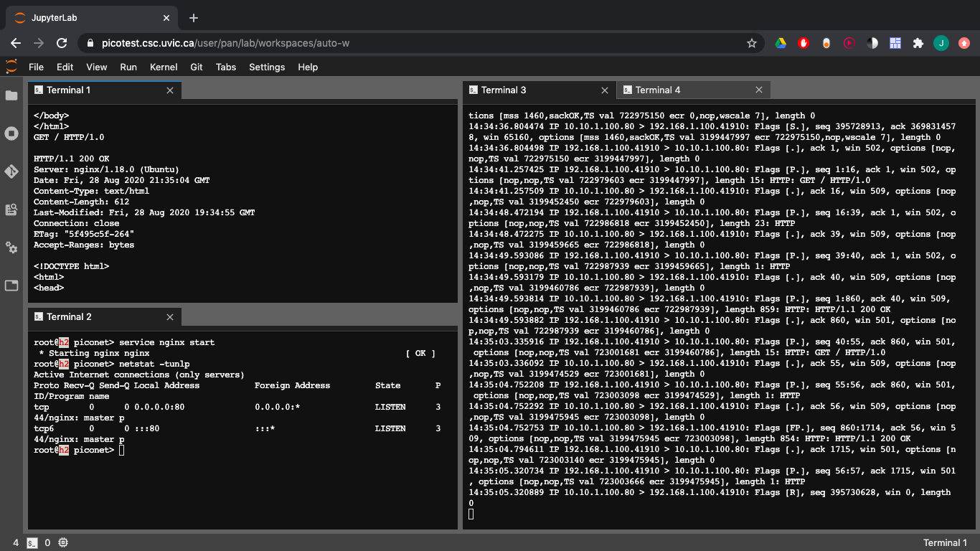Click the JupyterLab logo icon
Image resolution: width=980 pixels, height=551 pixels.
(x=11, y=67)
